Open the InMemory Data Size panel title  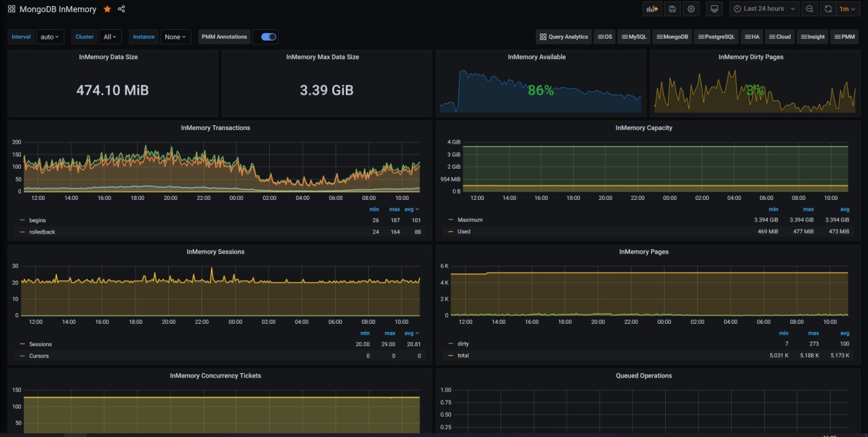pyautogui.click(x=108, y=57)
